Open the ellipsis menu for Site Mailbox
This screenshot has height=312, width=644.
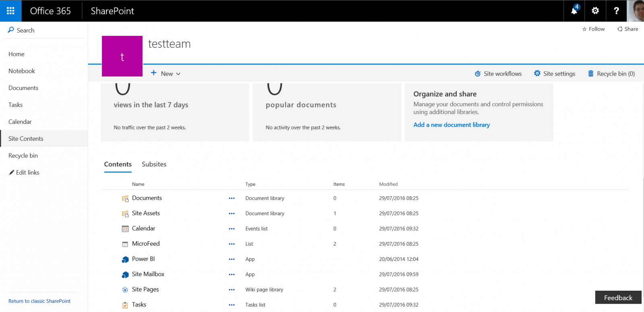tap(231, 275)
